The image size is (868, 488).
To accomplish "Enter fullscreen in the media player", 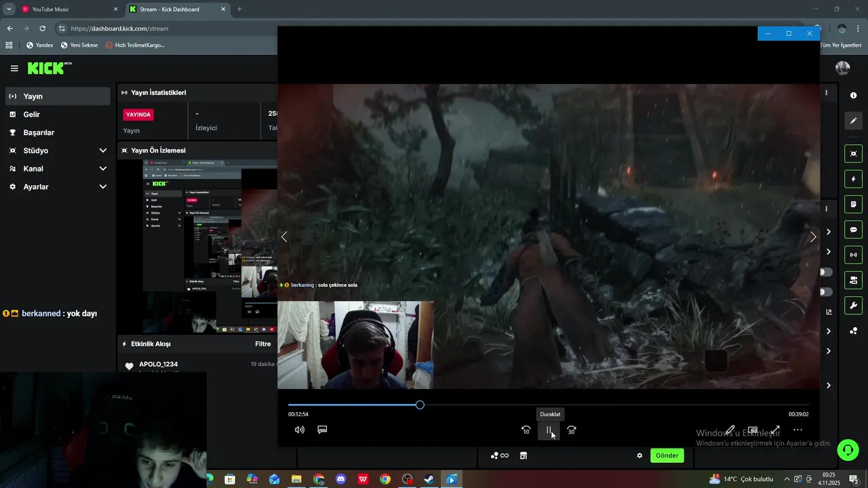I will tap(775, 430).
